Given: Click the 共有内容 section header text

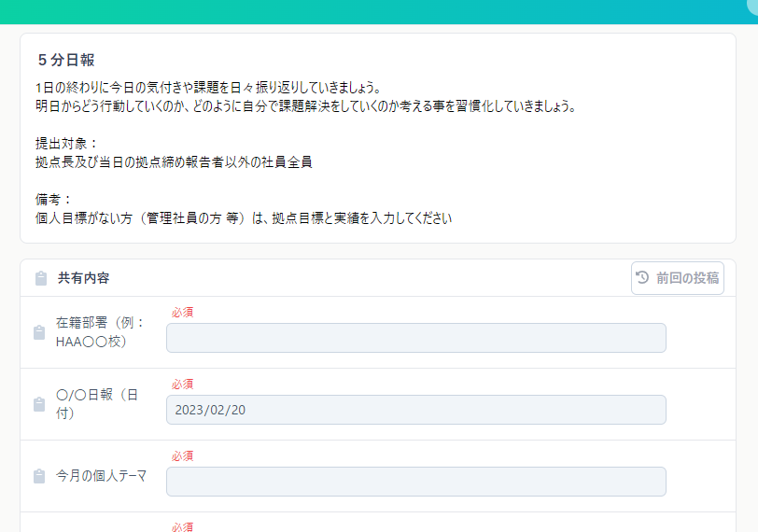Looking at the screenshot, I should point(83,278).
